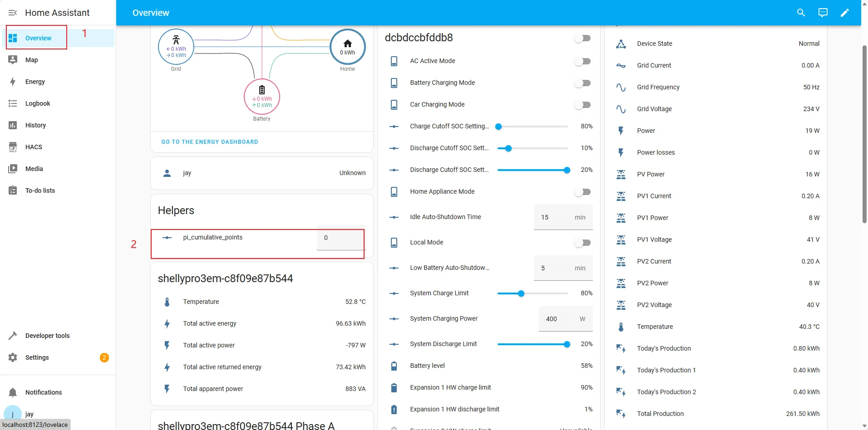Open the Assist chat icon in header

[823, 13]
